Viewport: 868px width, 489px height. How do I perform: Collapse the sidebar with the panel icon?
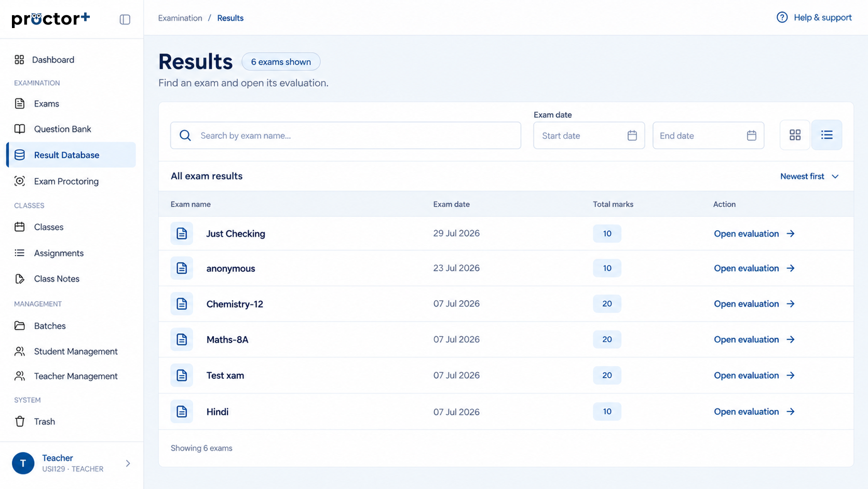[x=125, y=20]
